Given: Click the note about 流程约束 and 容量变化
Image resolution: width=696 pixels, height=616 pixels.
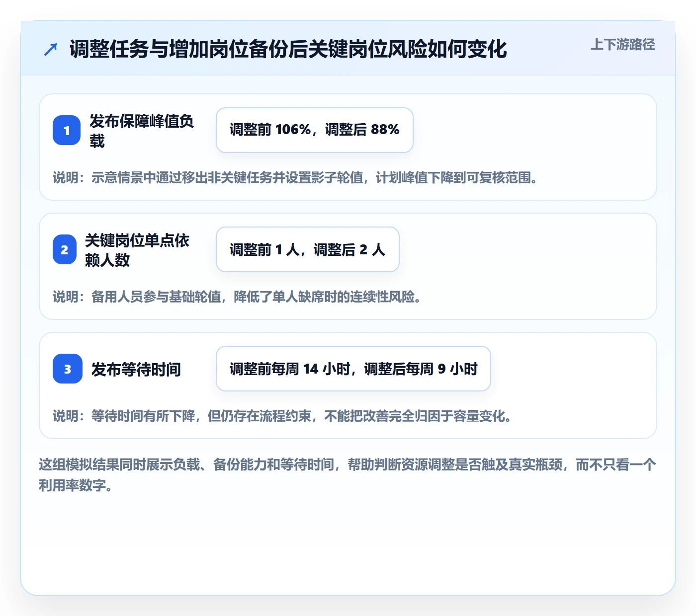Looking at the screenshot, I should click(282, 416).
